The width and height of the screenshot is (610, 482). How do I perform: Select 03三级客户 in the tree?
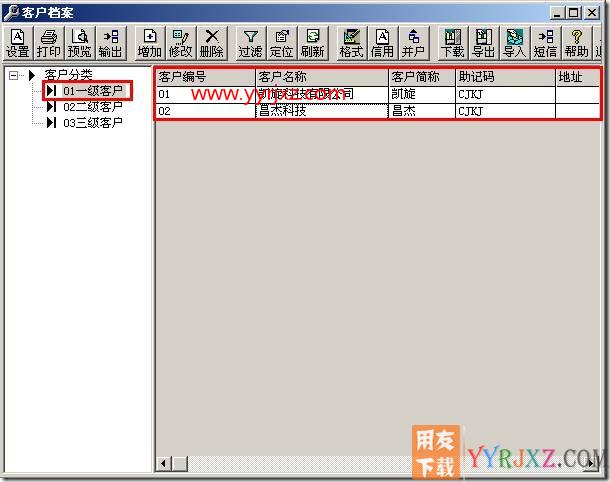[x=93, y=123]
